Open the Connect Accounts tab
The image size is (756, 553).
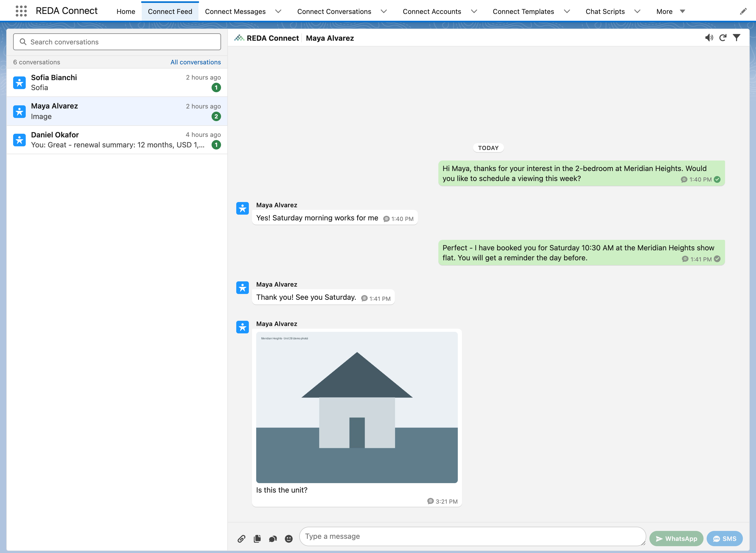(x=432, y=11)
